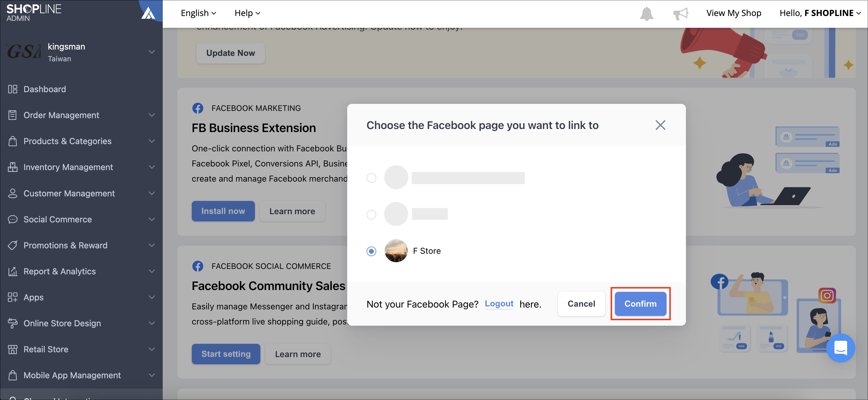Open the Online Store Design menu item
868x400 pixels.
pos(81,323)
